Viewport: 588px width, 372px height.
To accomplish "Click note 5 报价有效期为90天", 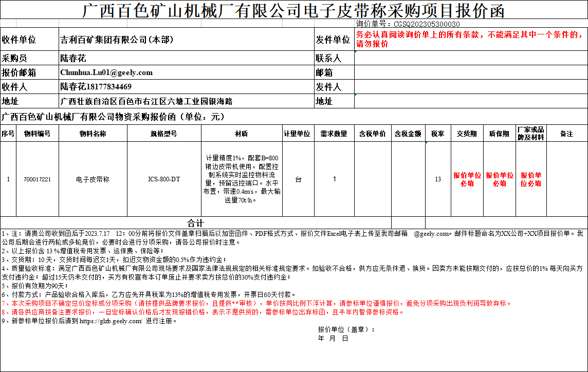I will (34, 286).
